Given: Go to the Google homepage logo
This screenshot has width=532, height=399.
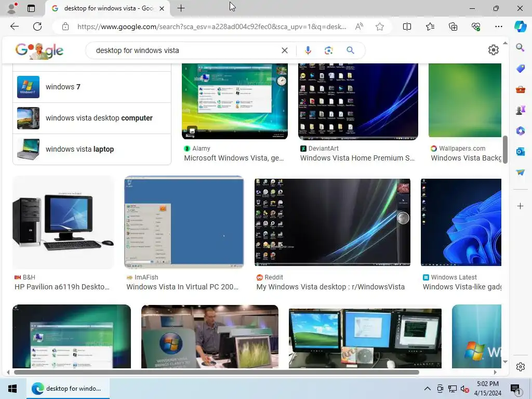Looking at the screenshot, I should 39,51.
